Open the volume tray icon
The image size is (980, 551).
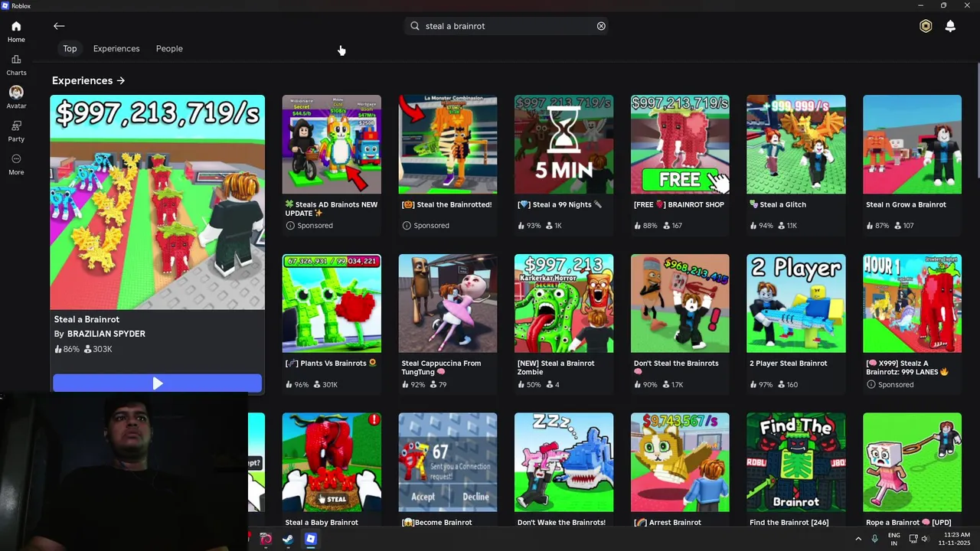[925, 540]
